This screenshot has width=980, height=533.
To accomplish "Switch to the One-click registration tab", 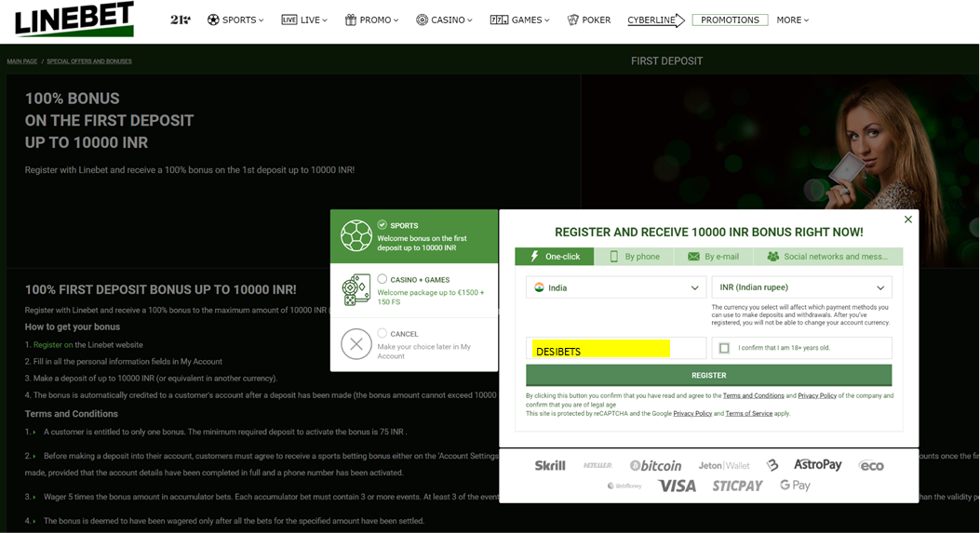I will click(555, 256).
